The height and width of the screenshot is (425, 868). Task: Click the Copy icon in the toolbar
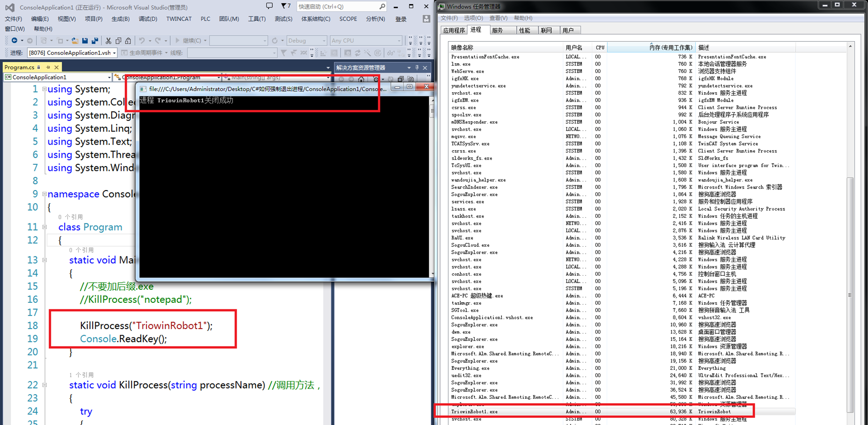[x=118, y=41]
